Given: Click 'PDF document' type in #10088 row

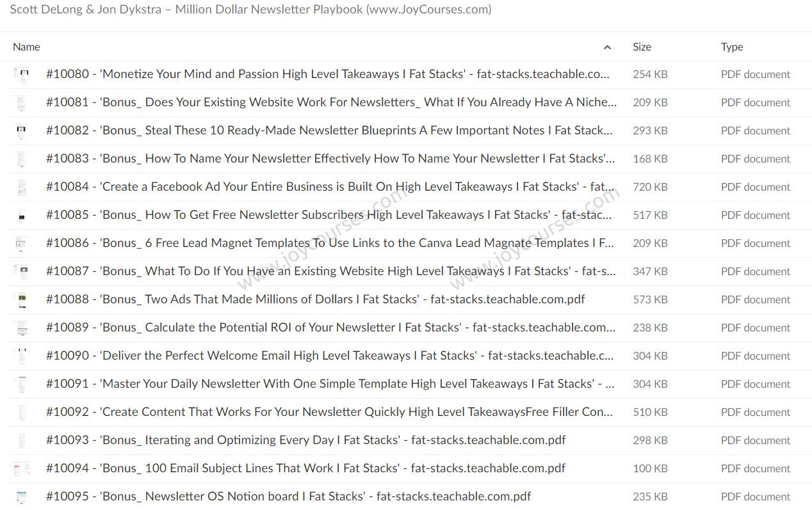Looking at the screenshot, I should click(756, 299).
